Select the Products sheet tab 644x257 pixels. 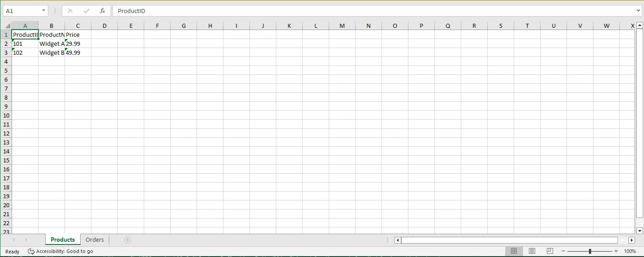(x=63, y=240)
